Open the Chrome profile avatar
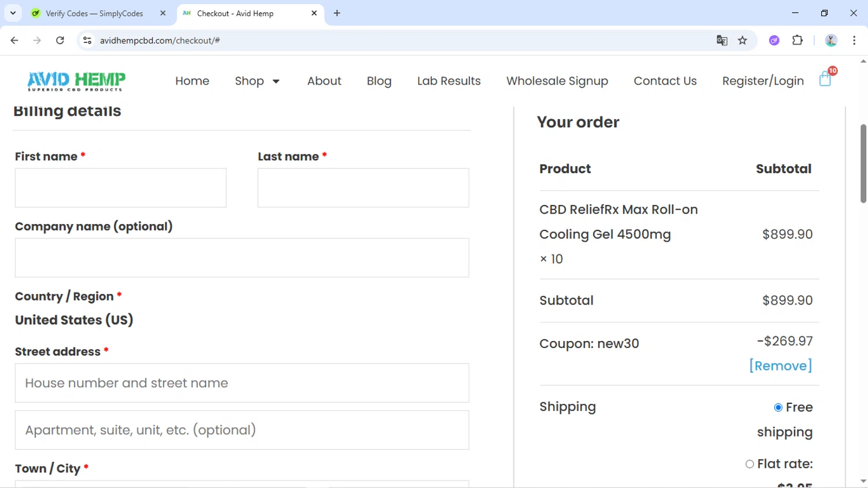 [x=831, y=41]
